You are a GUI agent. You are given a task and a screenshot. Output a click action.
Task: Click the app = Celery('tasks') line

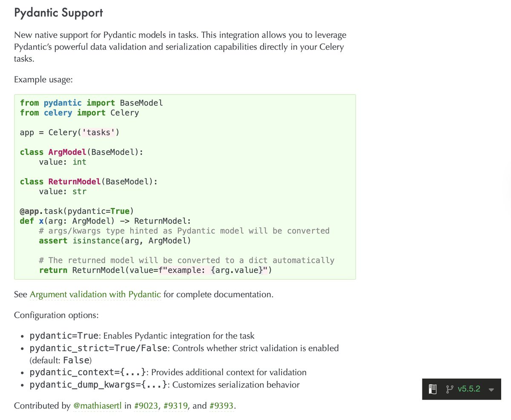[70, 132]
